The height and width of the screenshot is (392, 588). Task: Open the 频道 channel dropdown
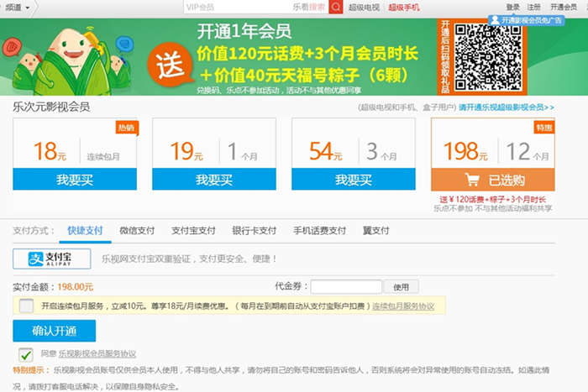coord(18,7)
